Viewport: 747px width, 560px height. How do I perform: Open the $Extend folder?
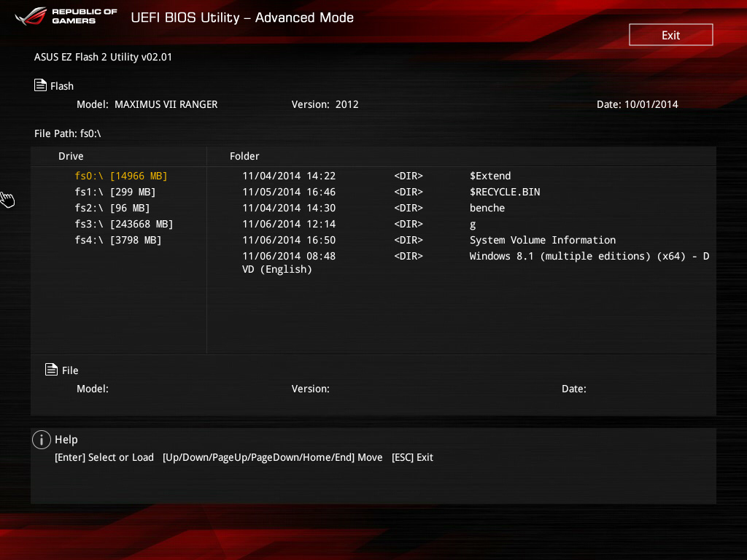pyautogui.click(x=490, y=176)
